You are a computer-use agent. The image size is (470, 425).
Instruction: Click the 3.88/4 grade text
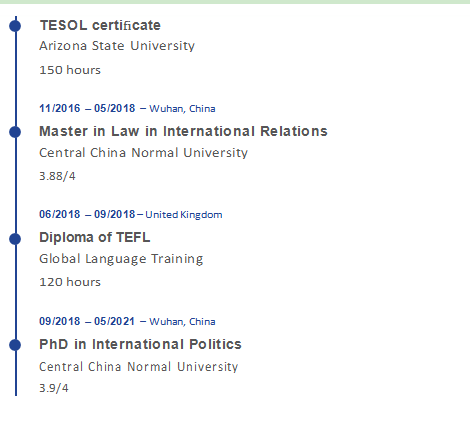57,176
